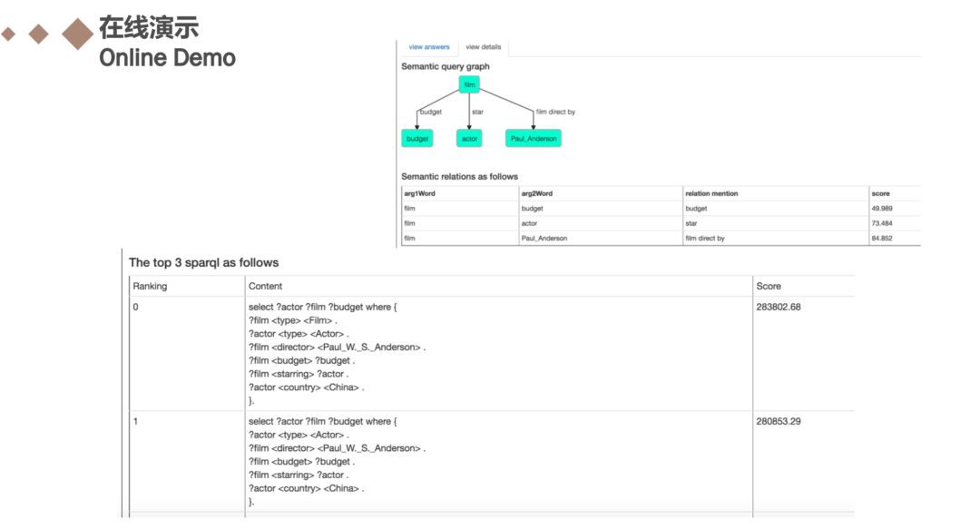Select the sparql score '280853.29'

pos(779,421)
